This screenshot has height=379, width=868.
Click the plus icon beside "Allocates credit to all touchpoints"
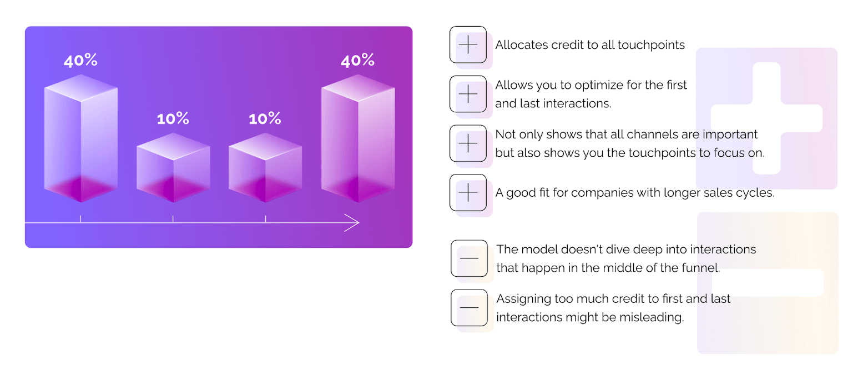tap(468, 45)
